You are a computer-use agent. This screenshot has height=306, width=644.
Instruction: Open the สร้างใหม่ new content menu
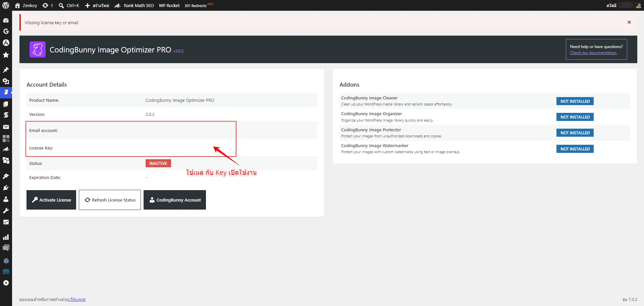click(x=97, y=5)
